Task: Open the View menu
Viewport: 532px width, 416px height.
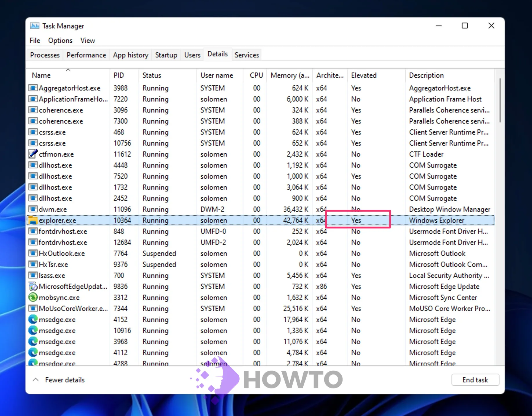Action: [88, 40]
